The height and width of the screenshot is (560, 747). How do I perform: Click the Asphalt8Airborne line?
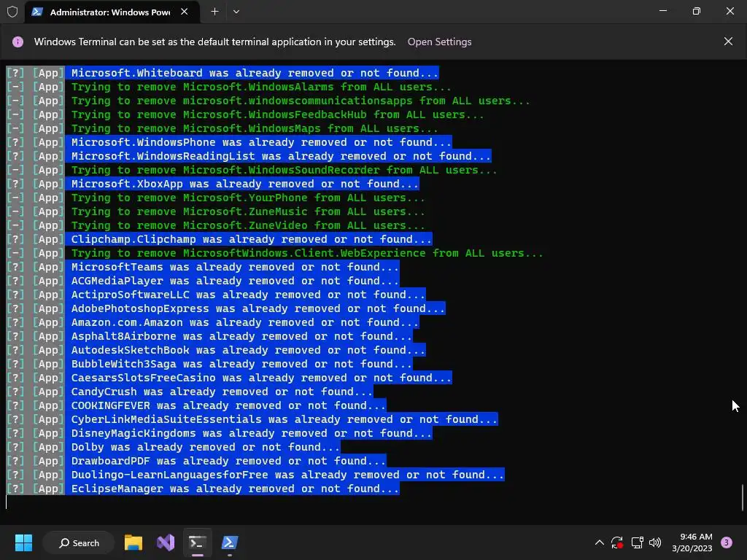point(209,335)
